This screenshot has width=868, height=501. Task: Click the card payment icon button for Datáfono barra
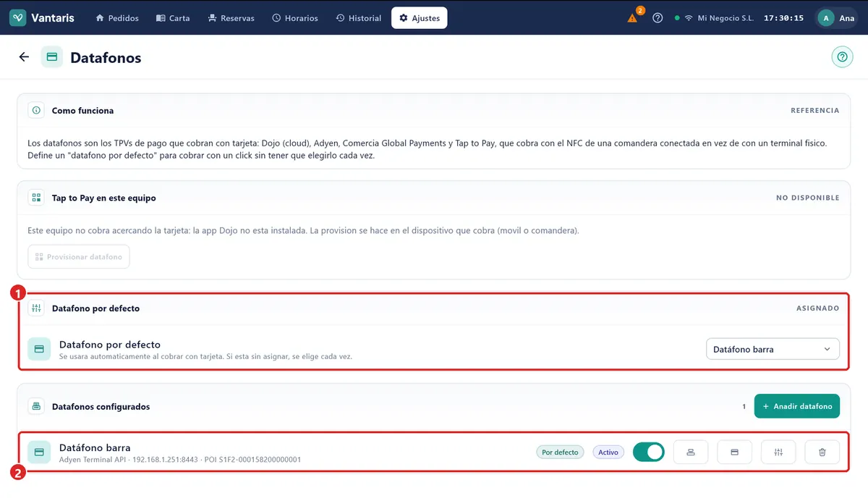coord(734,452)
